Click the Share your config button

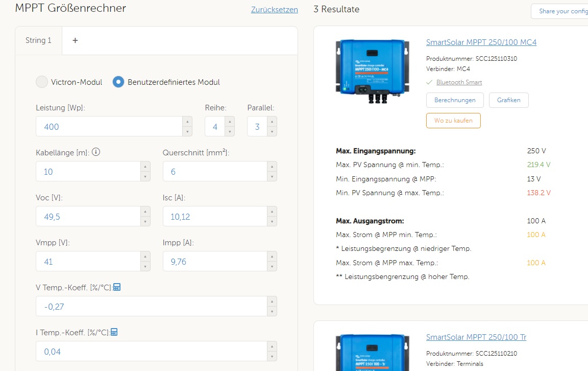(559, 11)
